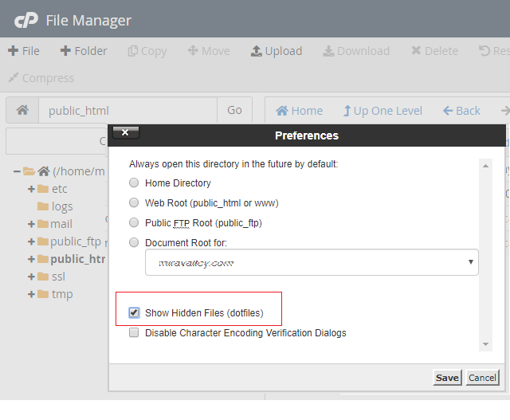This screenshot has width=510, height=420.
Task: Select the Home Directory radio option
Action: [134, 183]
